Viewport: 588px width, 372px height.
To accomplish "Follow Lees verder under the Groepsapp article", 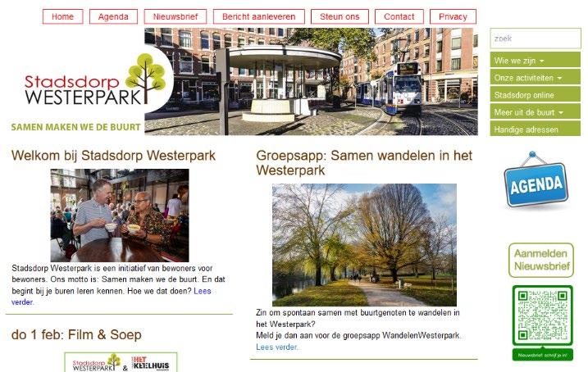I will [277, 347].
